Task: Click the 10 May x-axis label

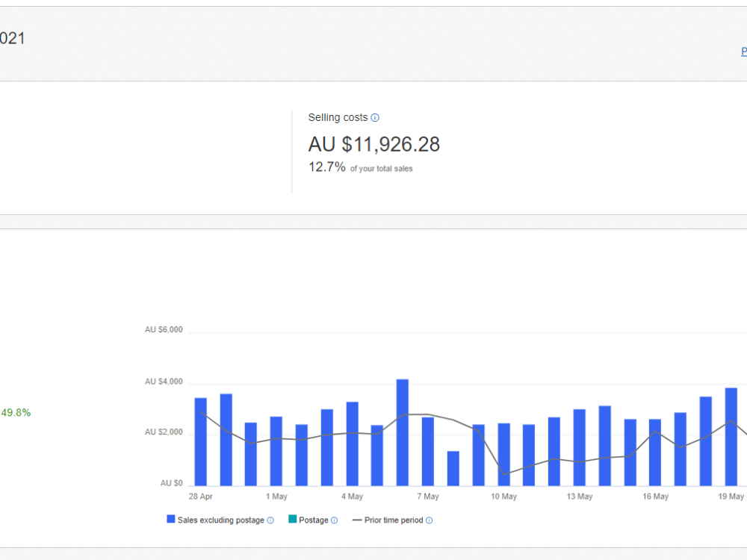Action: [x=503, y=497]
